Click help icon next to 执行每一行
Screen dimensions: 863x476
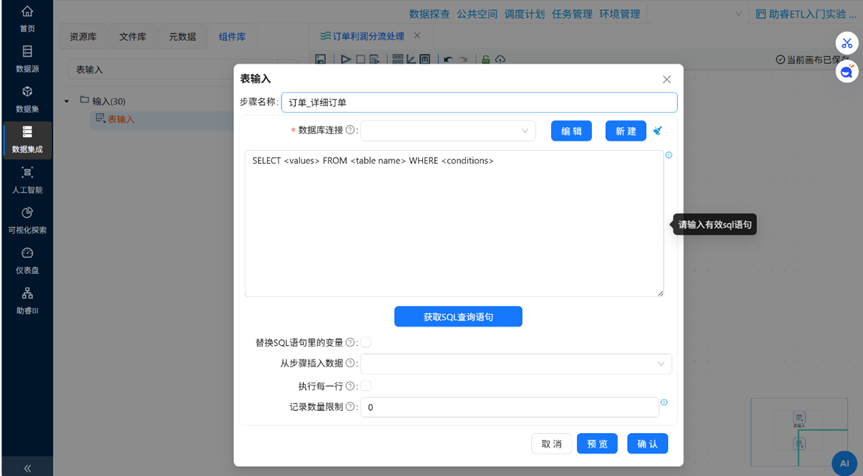350,386
